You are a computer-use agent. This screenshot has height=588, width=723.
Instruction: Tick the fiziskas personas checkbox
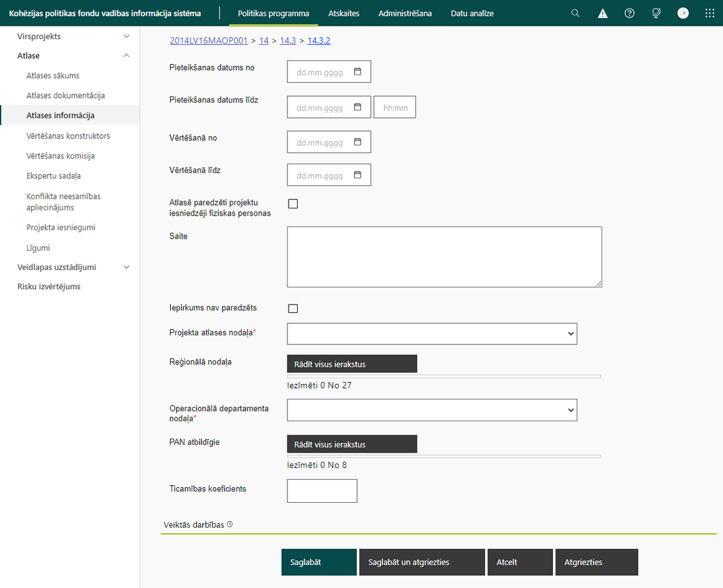(x=293, y=204)
